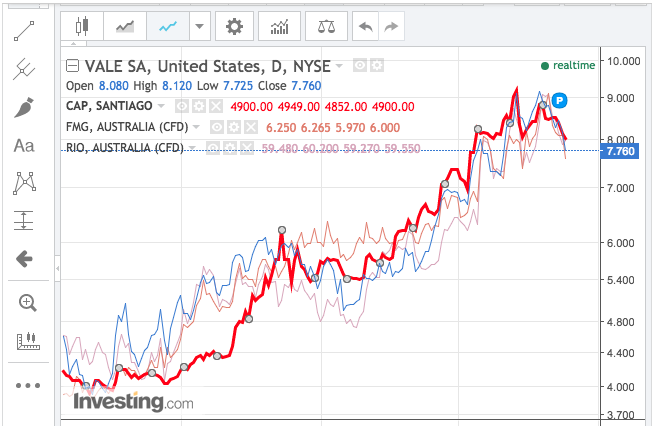The height and width of the screenshot is (426, 655).
Task: Click the 10.000 price axis label
Action: coord(623,61)
